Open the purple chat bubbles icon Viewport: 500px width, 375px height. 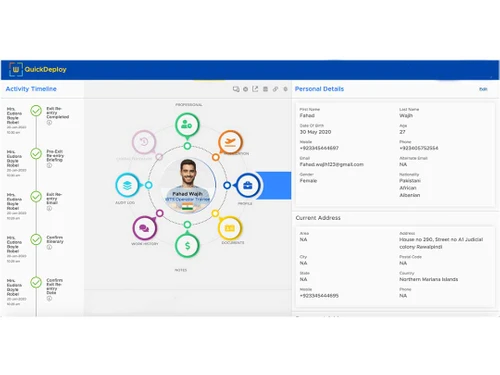pyautogui.click(x=144, y=228)
